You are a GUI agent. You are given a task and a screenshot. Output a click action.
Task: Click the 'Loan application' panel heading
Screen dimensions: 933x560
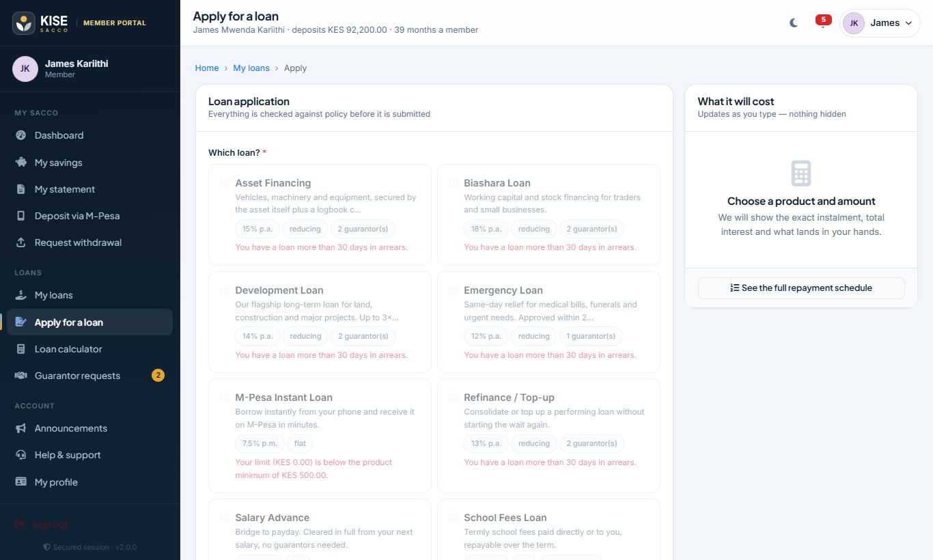pos(249,101)
